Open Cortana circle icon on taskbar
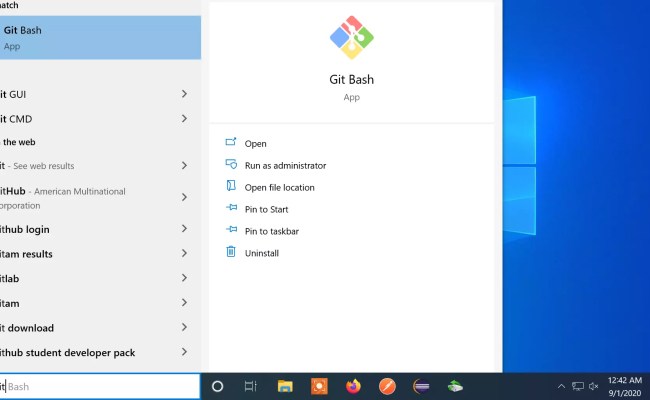The image size is (650, 400). pyautogui.click(x=218, y=387)
